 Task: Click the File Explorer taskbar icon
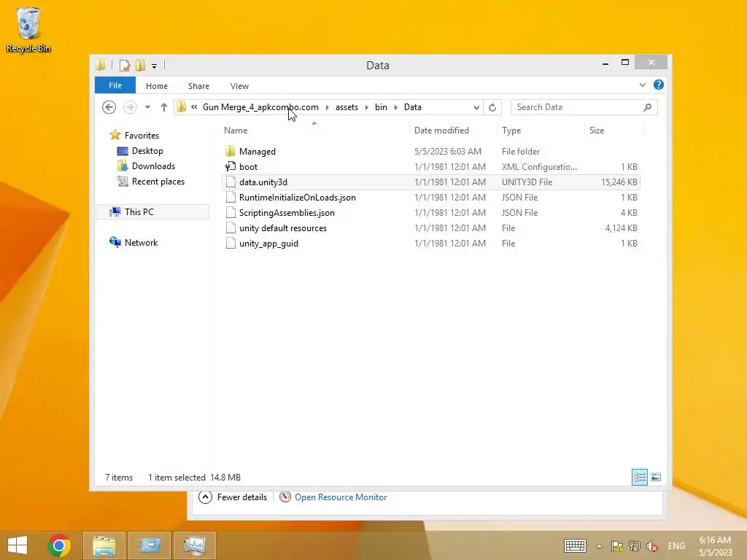[104, 545]
